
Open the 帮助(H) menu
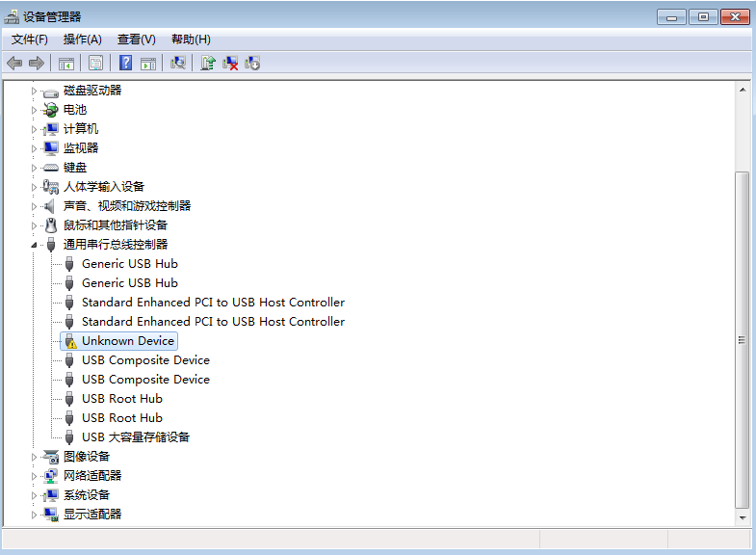[191, 40]
